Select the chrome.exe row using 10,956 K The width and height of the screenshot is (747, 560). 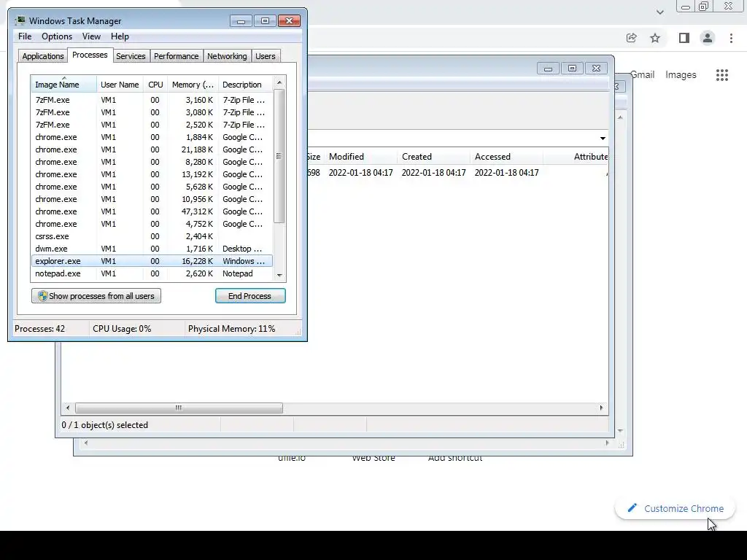(152, 199)
